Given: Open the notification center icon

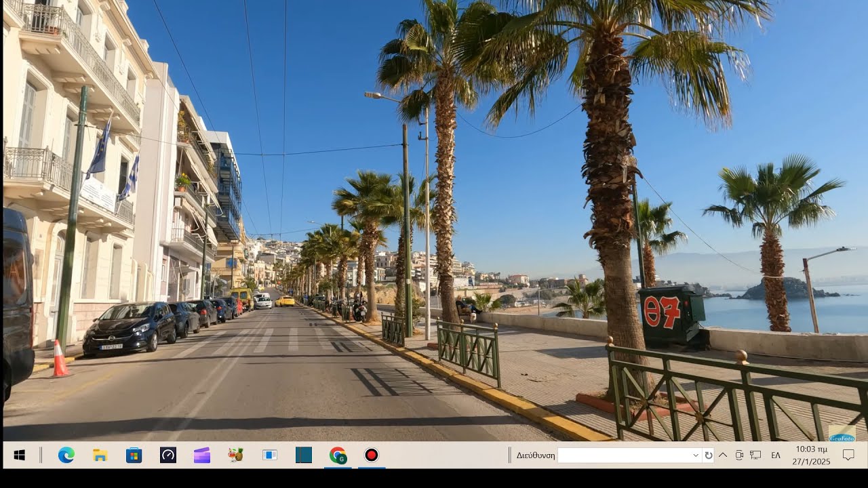Looking at the screenshot, I should click(x=848, y=455).
